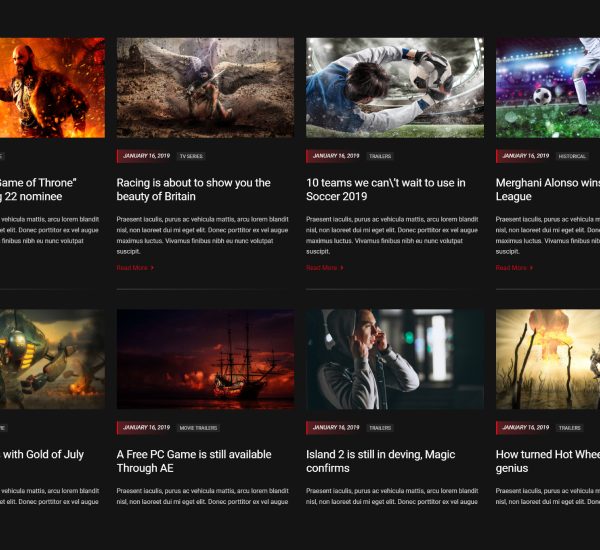Open the fiery bald warrior thumbnail

[52, 88]
